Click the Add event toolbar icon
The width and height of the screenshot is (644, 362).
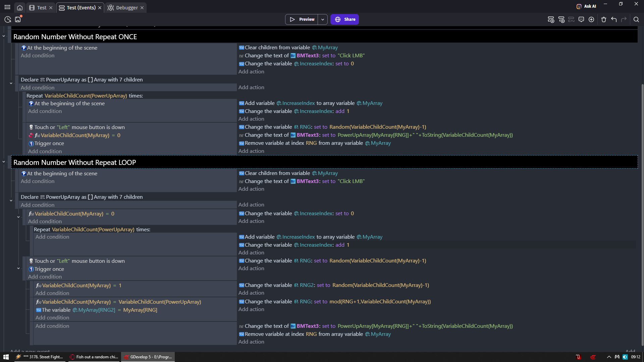point(551,19)
